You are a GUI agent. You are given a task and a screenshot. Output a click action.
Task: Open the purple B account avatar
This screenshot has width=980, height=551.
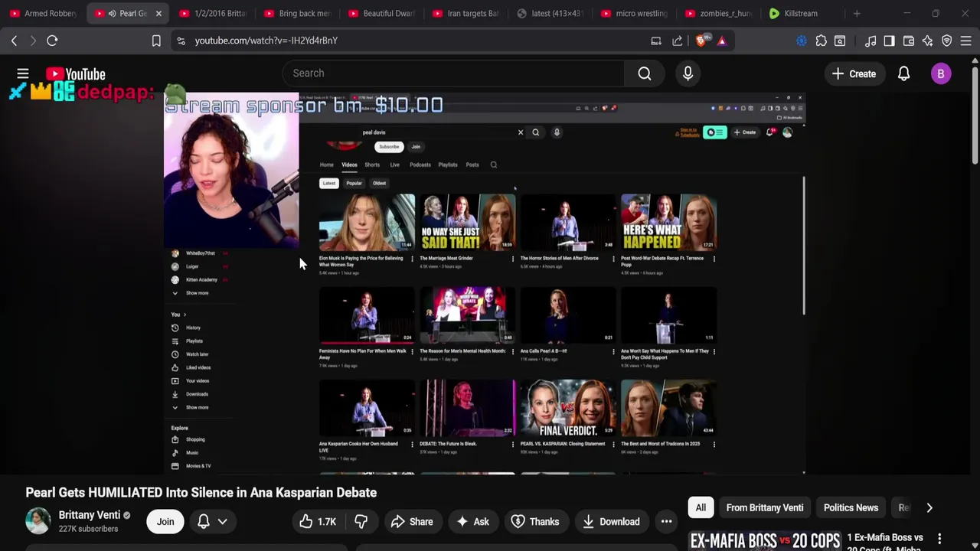(x=941, y=73)
